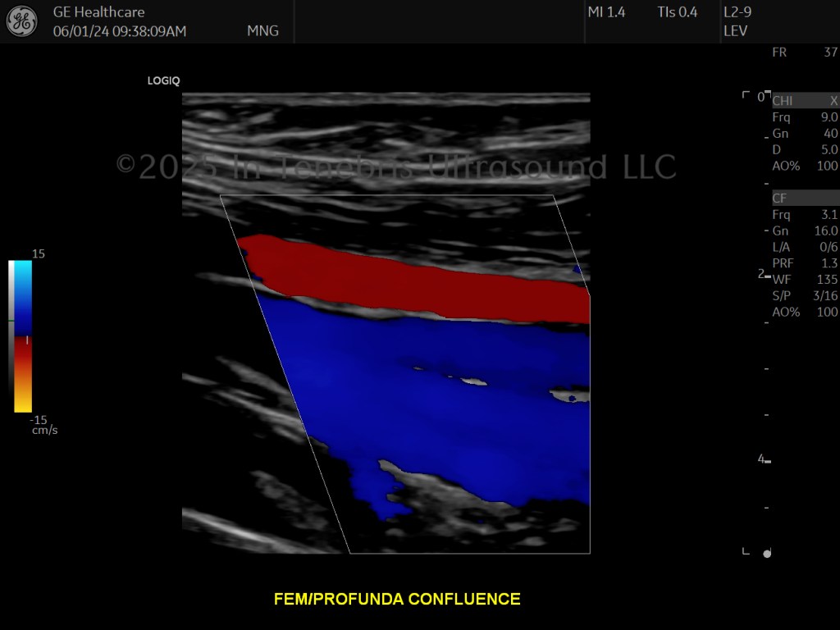Click the color velocity scale bar
Screen dimensions: 840x630
click(x=23, y=336)
